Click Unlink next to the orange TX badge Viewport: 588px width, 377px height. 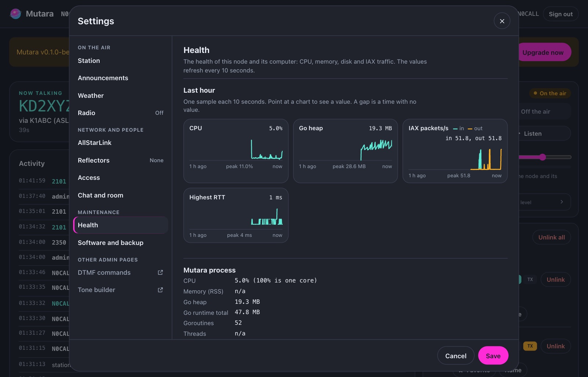pyautogui.click(x=556, y=346)
